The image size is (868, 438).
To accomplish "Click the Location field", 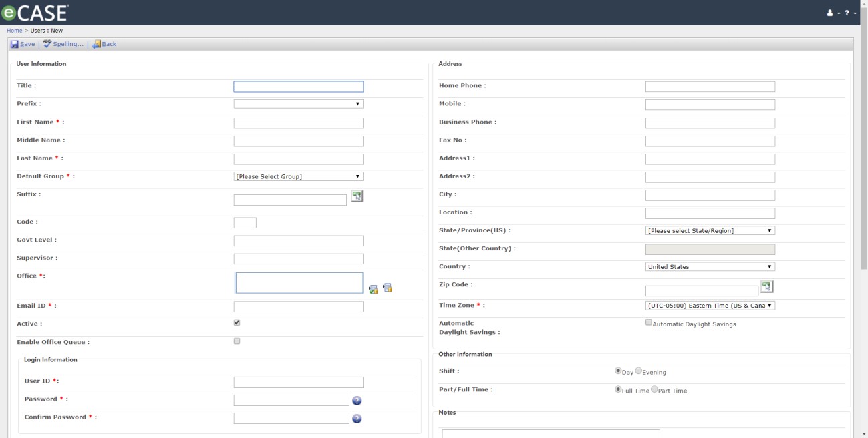I will point(710,213).
